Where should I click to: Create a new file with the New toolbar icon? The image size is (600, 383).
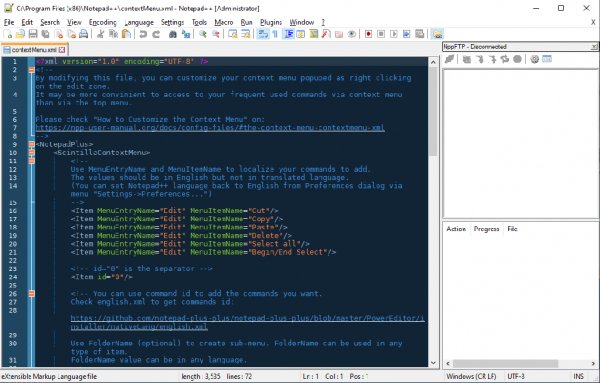pos(8,34)
